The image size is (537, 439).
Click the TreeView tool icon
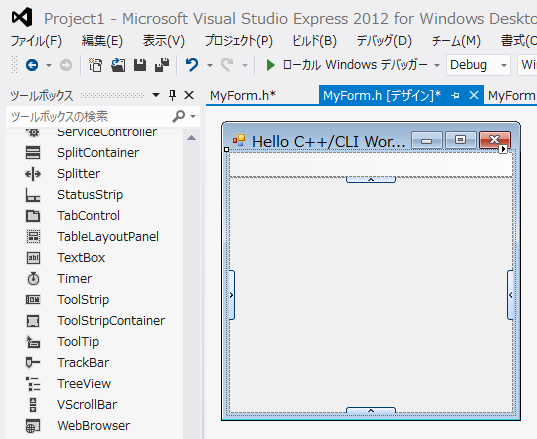33,384
